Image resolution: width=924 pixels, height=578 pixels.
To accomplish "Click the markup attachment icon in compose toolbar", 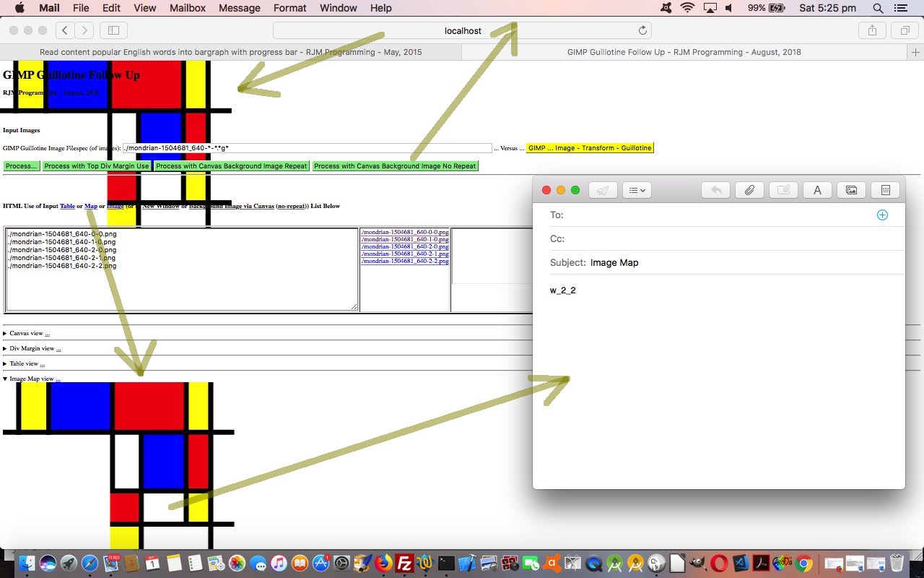I will click(x=783, y=190).
